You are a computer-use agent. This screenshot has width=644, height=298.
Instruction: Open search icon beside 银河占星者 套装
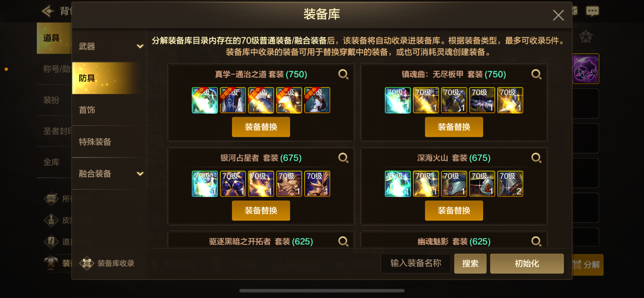click(343, 158)
